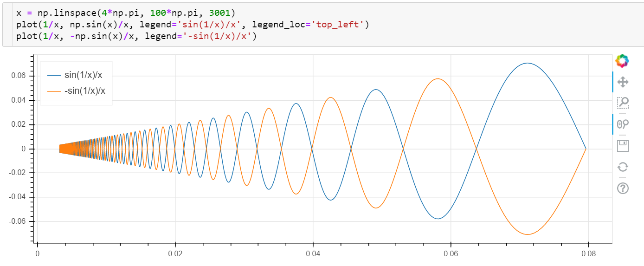The height and width of the screenshot is (266, 644).
Task: Click the blue line swatch in the legend
Action: tap(54, 75)
